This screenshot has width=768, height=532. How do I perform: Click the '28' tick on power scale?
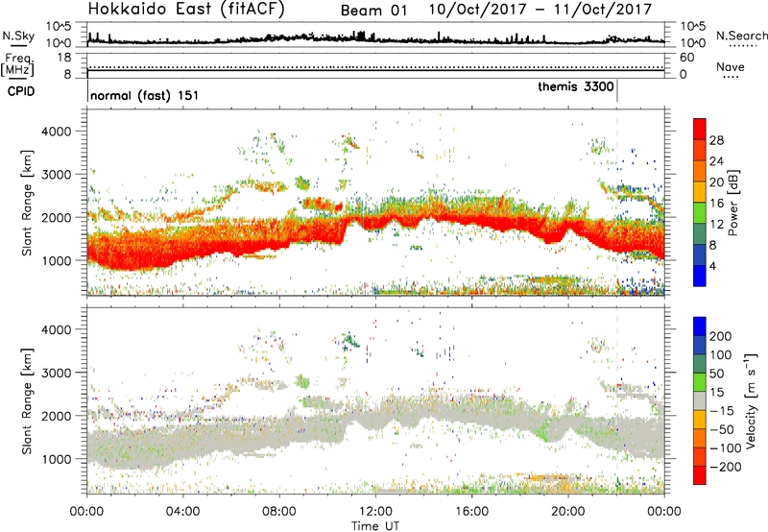pos(716,140)
